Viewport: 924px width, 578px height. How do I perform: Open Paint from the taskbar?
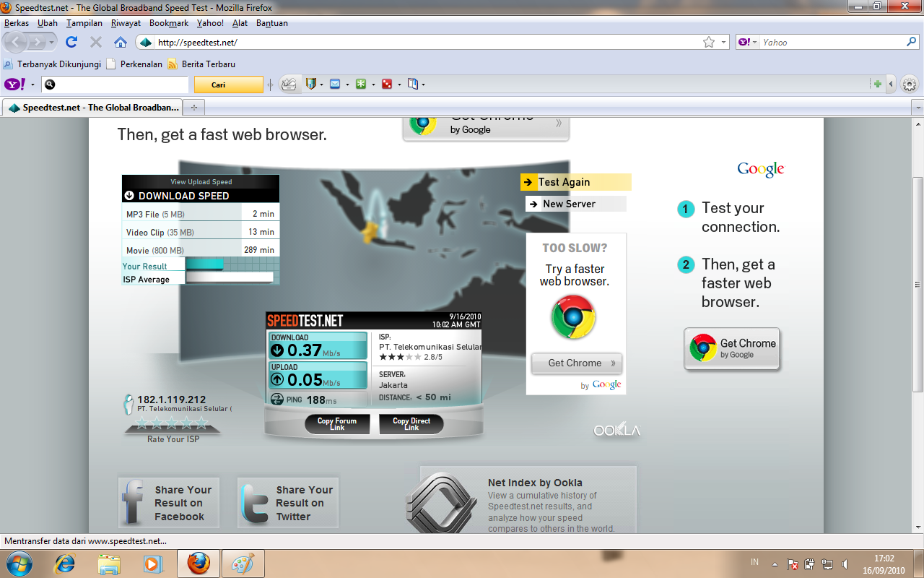(x=243, y=564)
